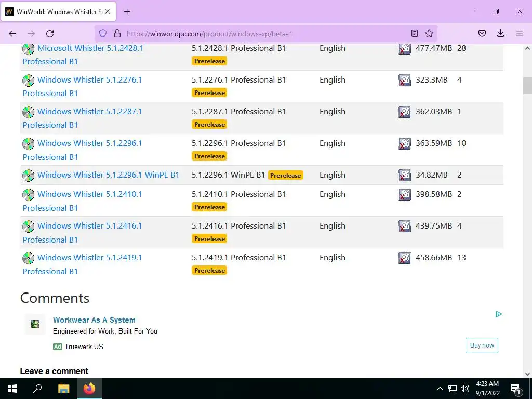Open File Explorer from the taskbar
532x399 pixels.
(x=63, y=389)
